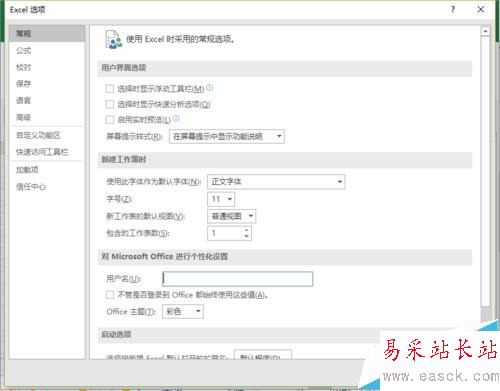Open the 新工作表的默认视图 dropdown
Screen dimensions: 500x391
tap(232, 216)
